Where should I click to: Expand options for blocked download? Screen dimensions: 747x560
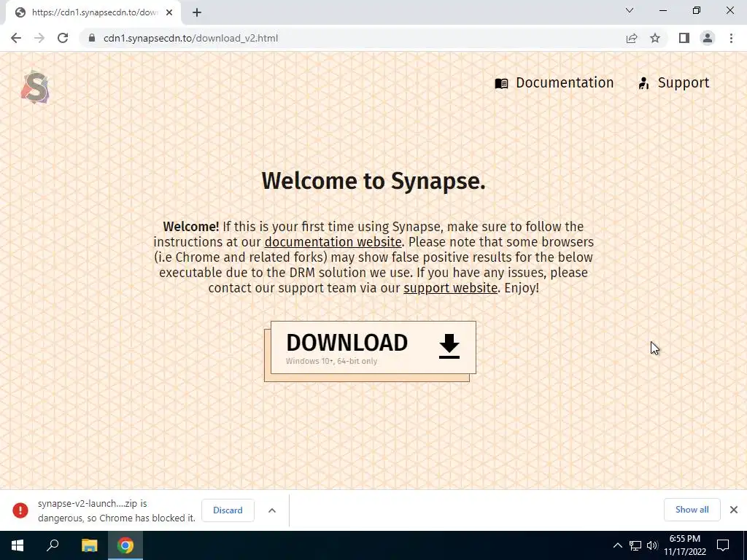(272, 510)
